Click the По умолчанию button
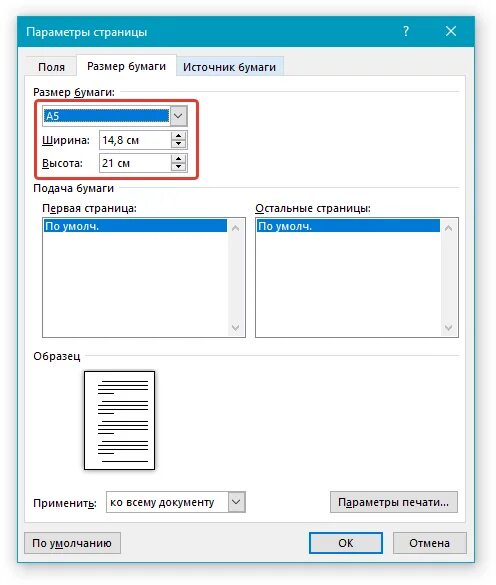Image resolution: width=496 pixels, height=585 pixels. [72, 543]
